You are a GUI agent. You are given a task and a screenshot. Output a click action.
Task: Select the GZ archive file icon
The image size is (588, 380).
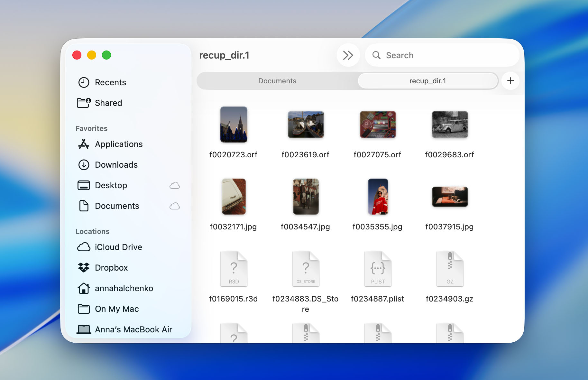(450, 269)
